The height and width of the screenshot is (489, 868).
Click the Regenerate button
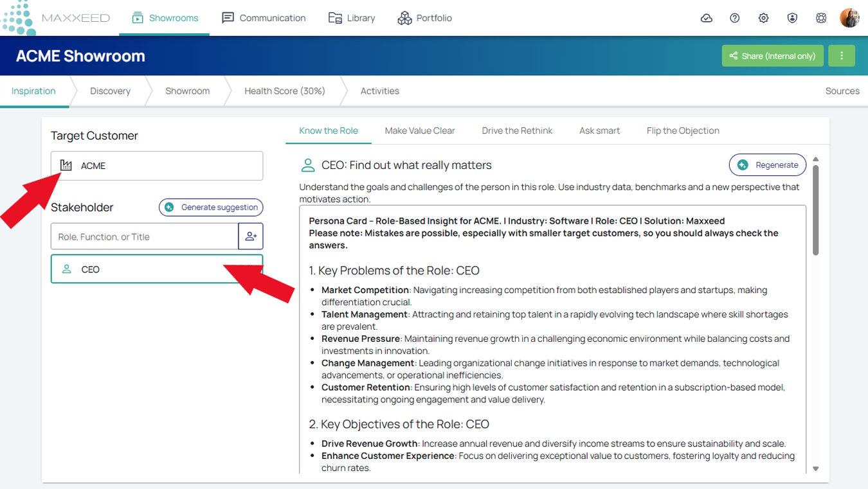(768, 165)
